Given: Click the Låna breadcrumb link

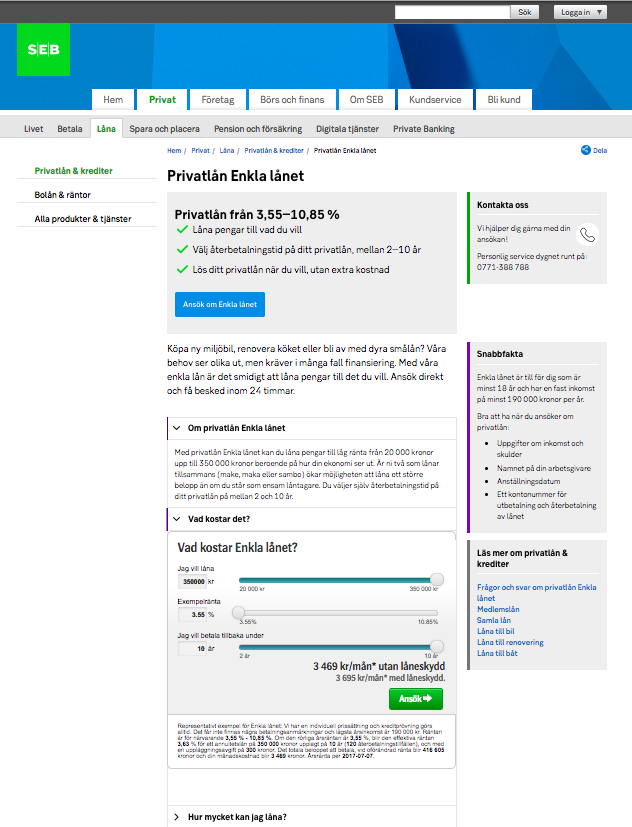Looking at the screenshot, I should (226, 150).
